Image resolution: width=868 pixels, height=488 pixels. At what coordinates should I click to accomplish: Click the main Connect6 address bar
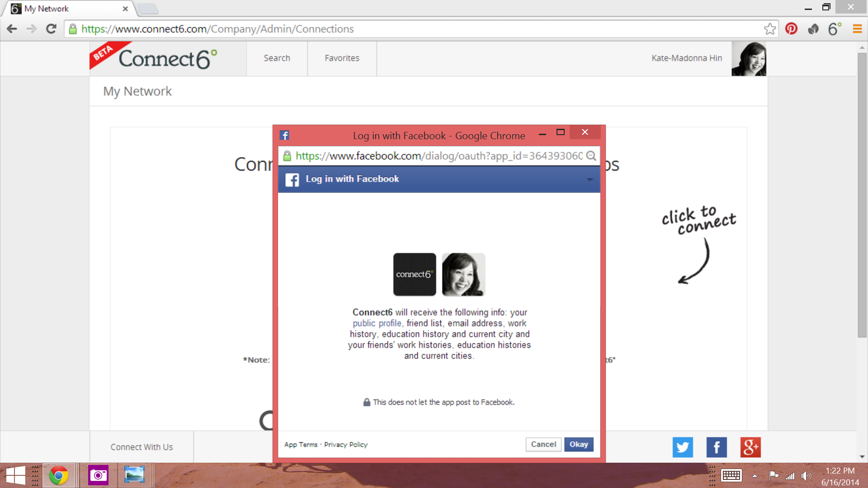pyautogui.click(x=420, y=29)
